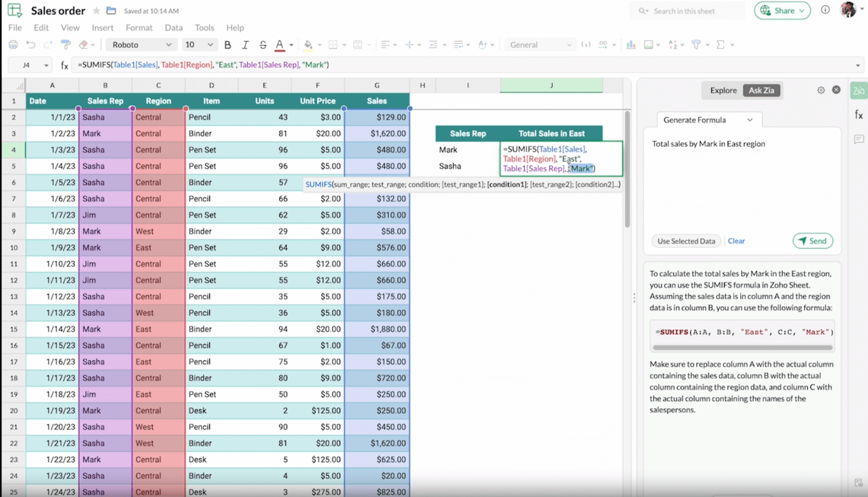
Task: Switch to the Explore tab
Action: tap(723, 91)
